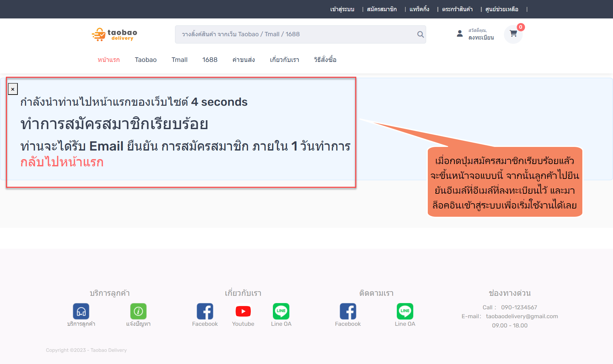Close the registration success message
Viewport: 613px width, 364px height.
13,89
